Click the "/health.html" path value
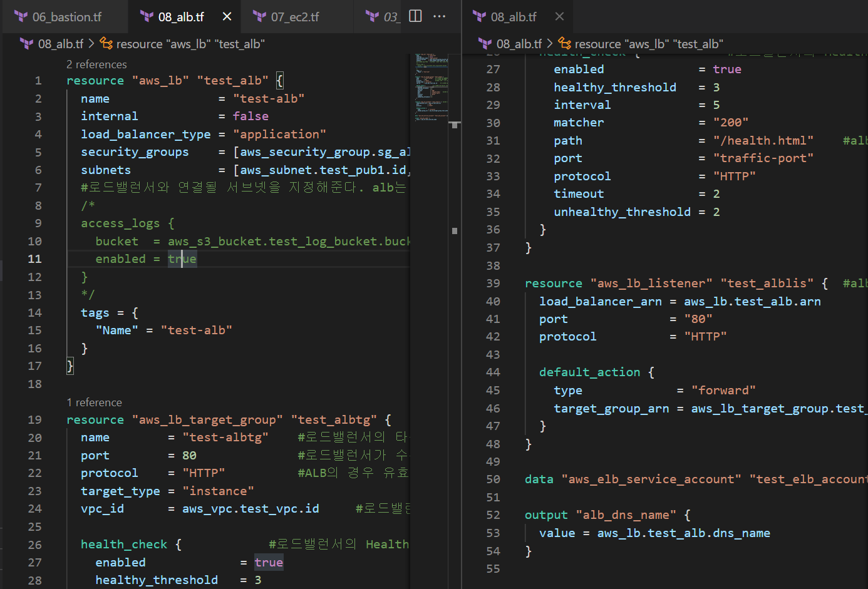This screenshot has height=589, width=868. pyautogui.click(x=763, y=141)
